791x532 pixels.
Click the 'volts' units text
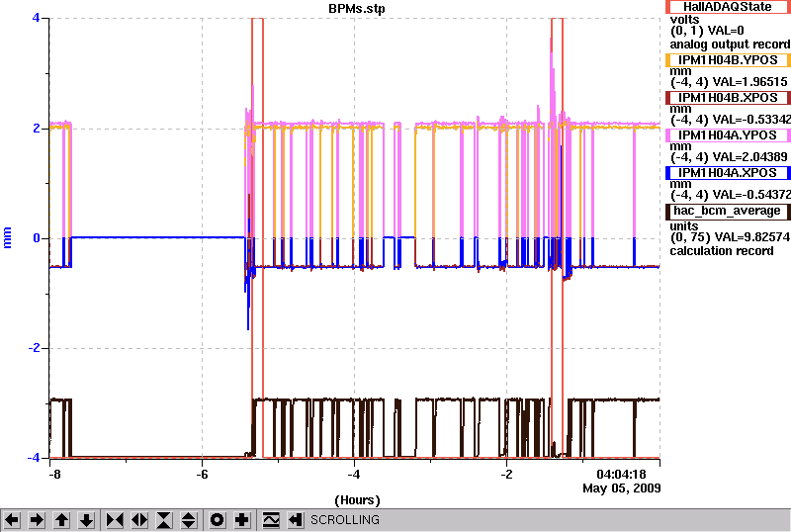pos(684,20)
